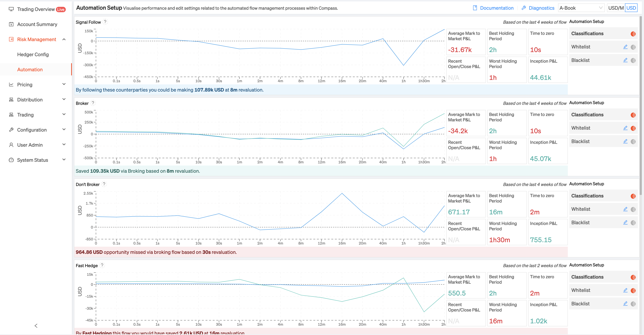Click the Risk Management sidebar icon
Image resolution: width=644 pixels, height=335 pixels.
11,39
